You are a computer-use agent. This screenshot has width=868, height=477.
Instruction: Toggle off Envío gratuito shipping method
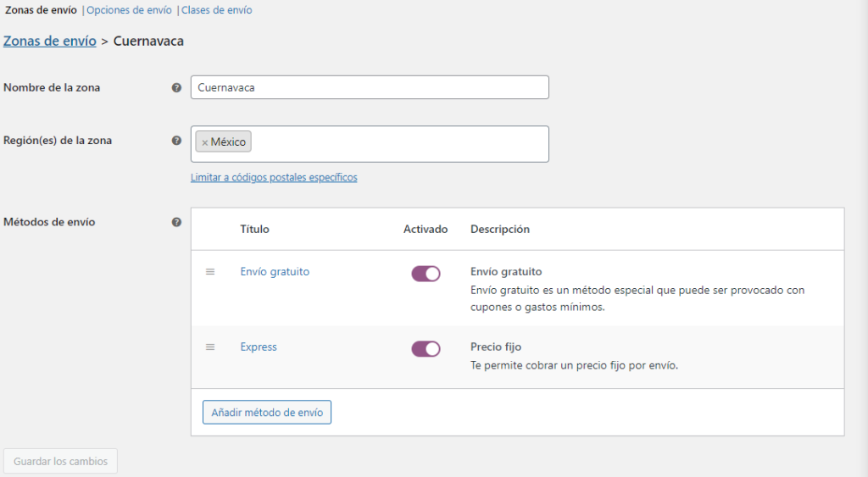tap(426, 274)
